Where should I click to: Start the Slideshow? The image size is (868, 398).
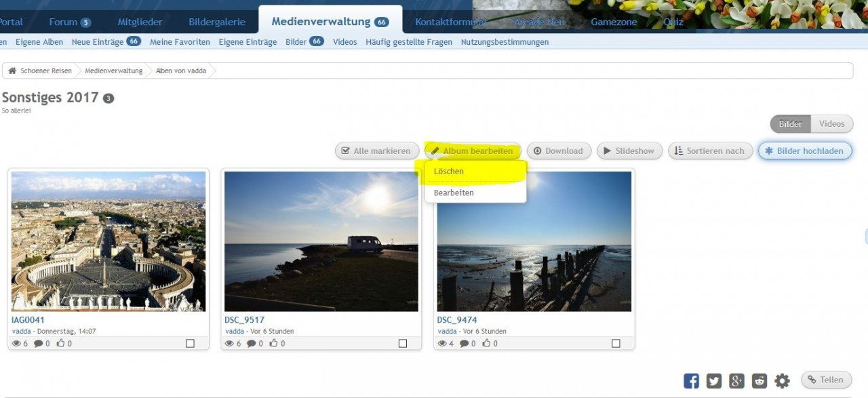tap(629, 151)
